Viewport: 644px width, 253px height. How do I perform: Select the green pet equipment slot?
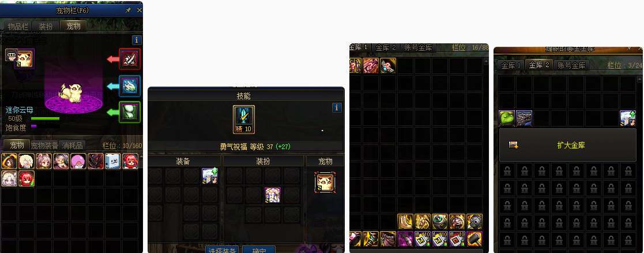point(130,112)
